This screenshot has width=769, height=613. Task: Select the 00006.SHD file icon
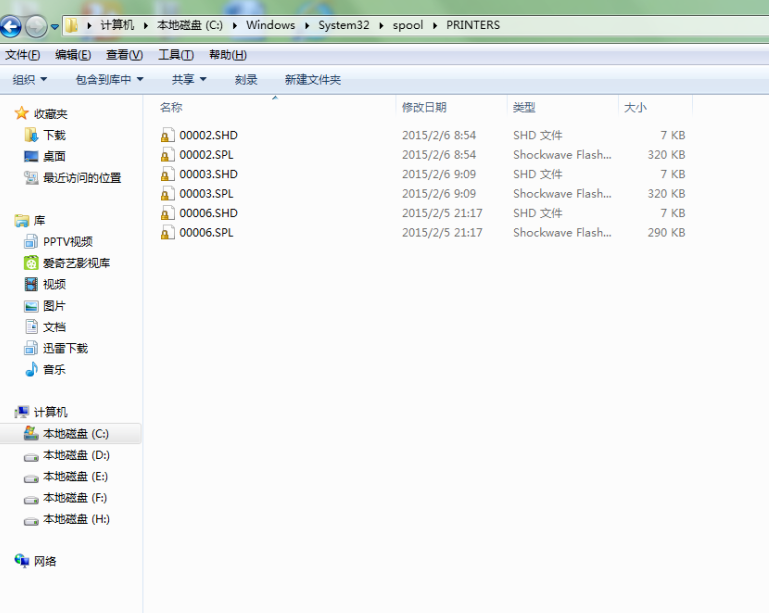point(168,213)
